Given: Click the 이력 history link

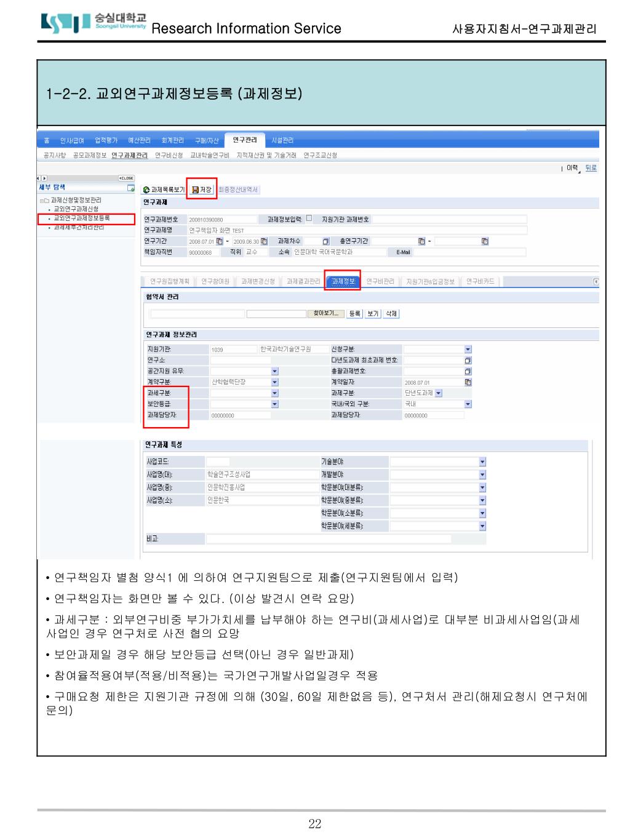Looking at the screenshot, I should [572, 168].
